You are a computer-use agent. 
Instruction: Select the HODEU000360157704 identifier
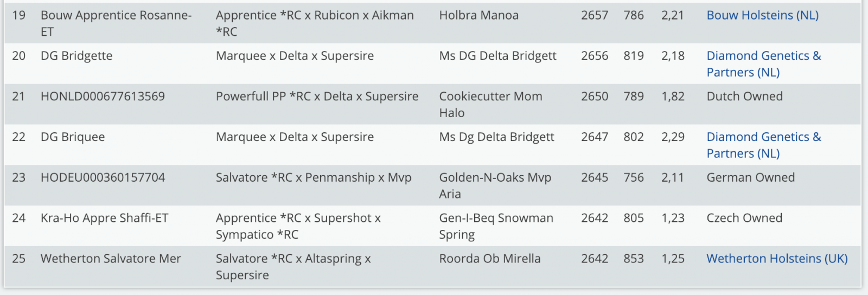(x=103, y=178)
